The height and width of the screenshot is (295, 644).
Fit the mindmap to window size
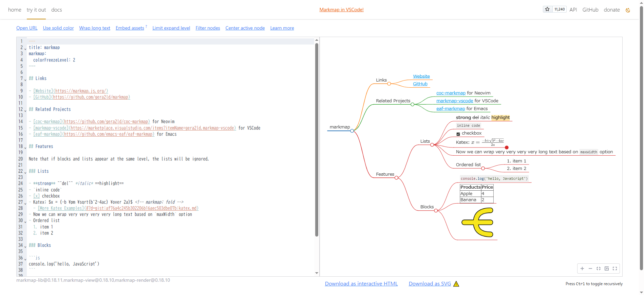pos(599,268)
